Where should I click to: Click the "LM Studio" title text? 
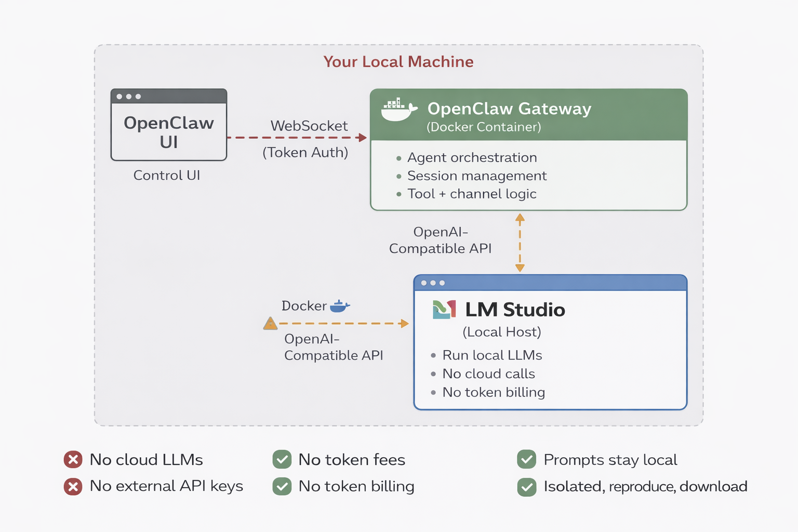[x=515, y=310]
